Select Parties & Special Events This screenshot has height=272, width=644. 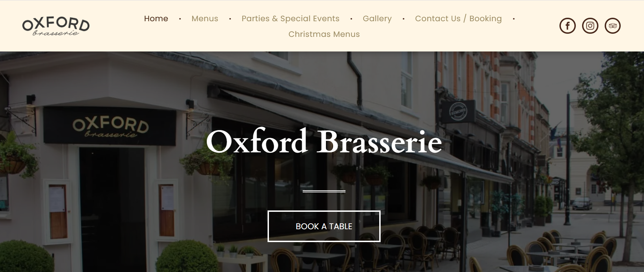pyautogui.click(x=291, y=18)
